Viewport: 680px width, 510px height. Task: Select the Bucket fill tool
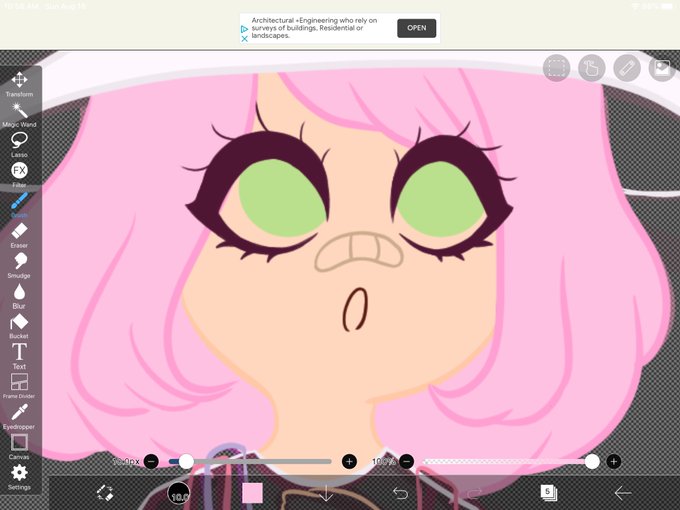coord(20,326)
